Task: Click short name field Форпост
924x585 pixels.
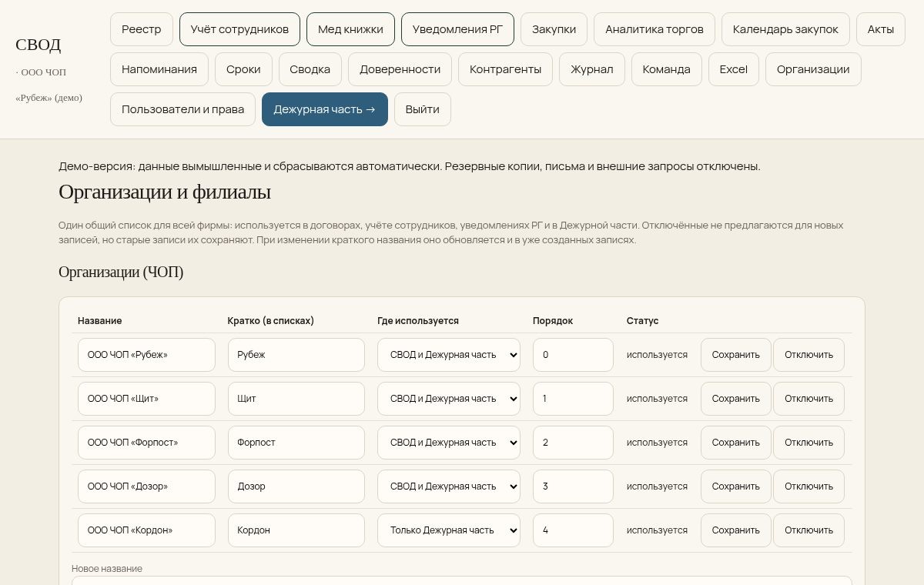Action: (x=296, y=443)
